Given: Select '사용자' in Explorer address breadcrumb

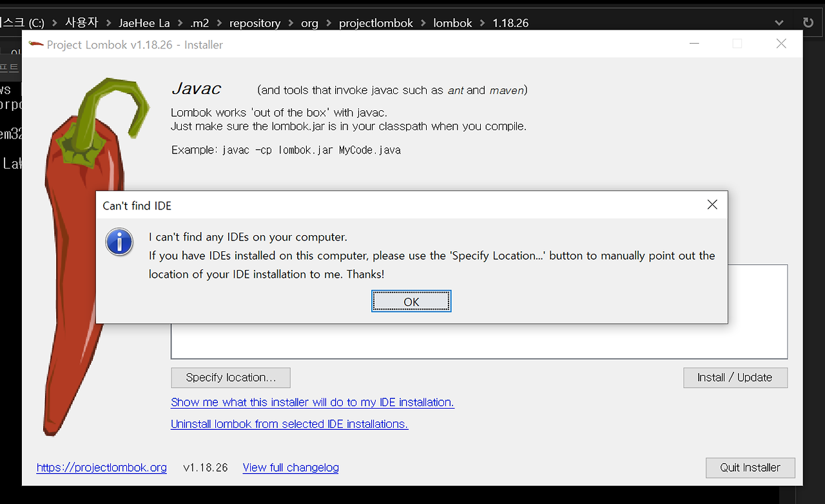Looking at the screenshot, I should tap(82, 23).
